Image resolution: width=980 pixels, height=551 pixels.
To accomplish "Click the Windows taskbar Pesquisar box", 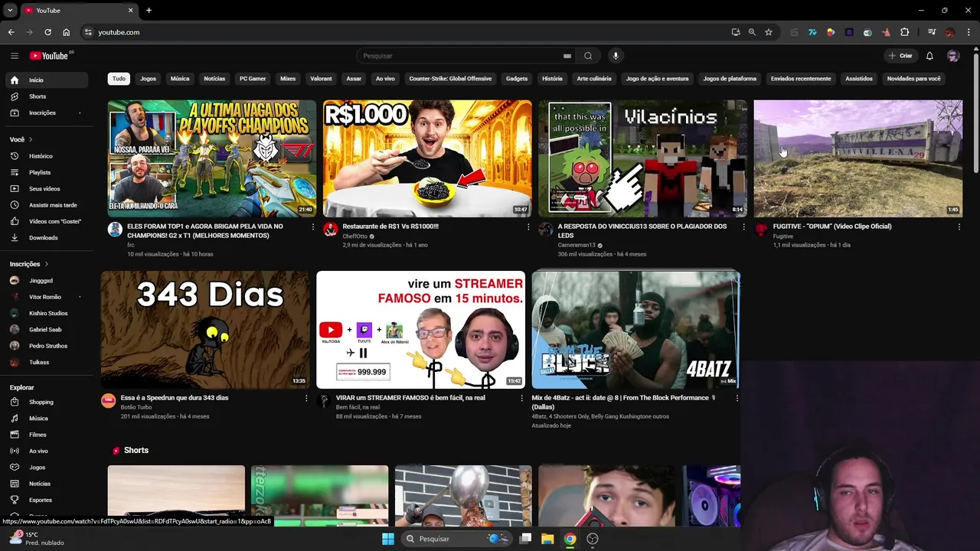I will point(456,539).
